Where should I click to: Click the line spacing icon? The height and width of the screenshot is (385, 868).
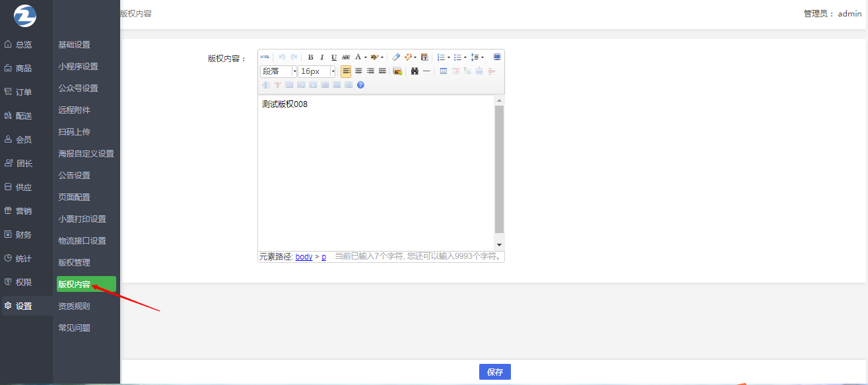(475, 57)
